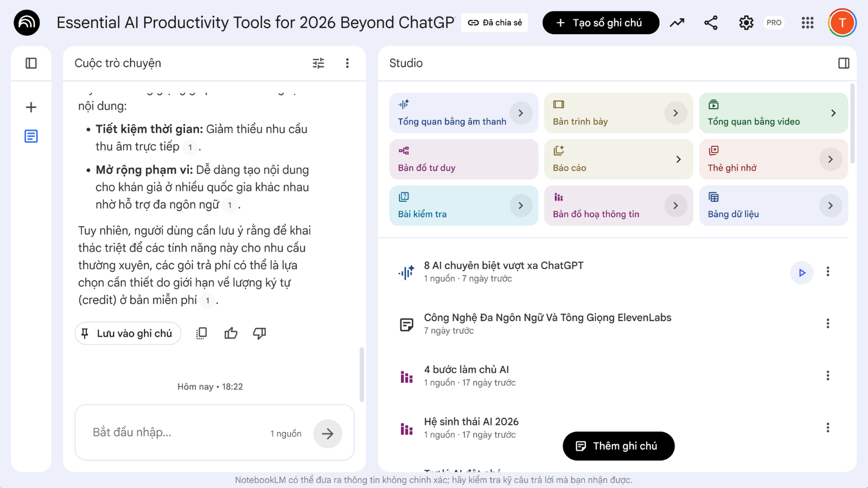Open more options for ElevenLabs note

click(827, 324)
